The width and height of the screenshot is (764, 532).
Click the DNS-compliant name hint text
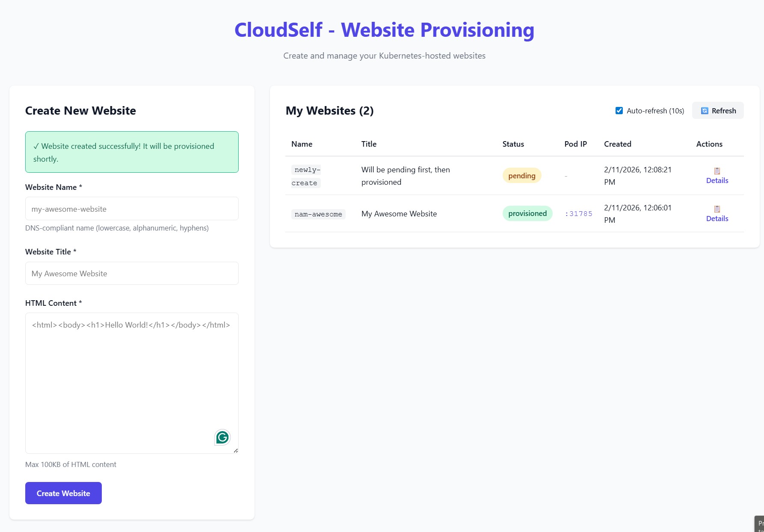point(117,228)
